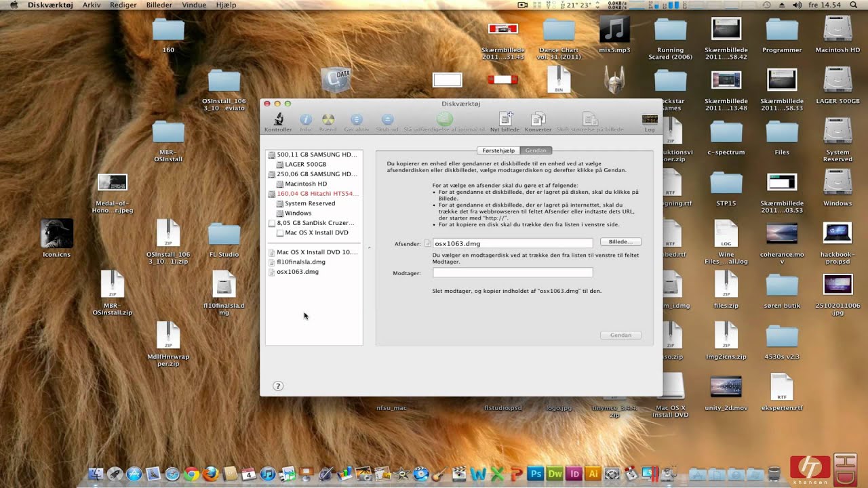Click the Billede... button

(620, 242)
